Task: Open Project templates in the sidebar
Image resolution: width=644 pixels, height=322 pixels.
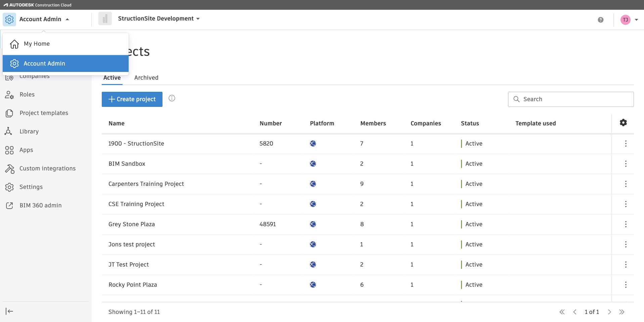Action: tap(44, 113)
